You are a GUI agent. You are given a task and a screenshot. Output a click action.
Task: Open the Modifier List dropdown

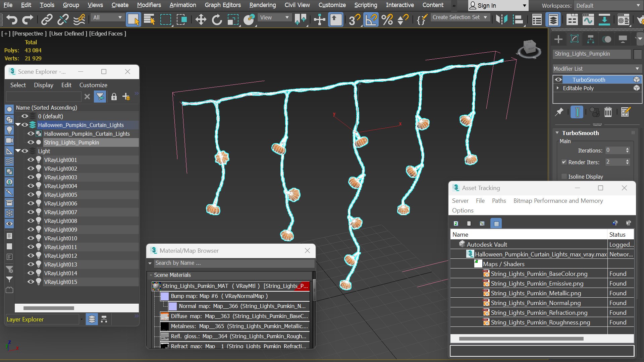(x=597, y=69)
